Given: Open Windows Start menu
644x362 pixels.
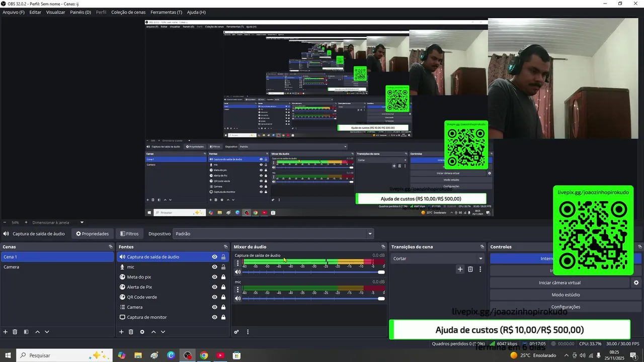Looking at the screenshot, I should click(x=8, y=355).
